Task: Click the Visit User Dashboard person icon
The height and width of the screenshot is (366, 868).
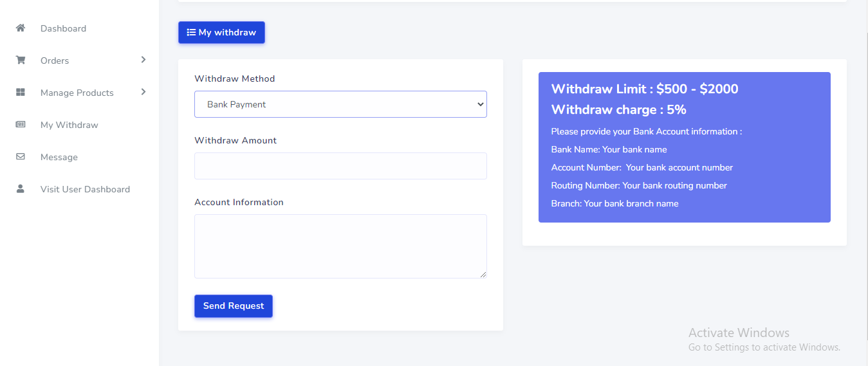Action: coord(21,189)
